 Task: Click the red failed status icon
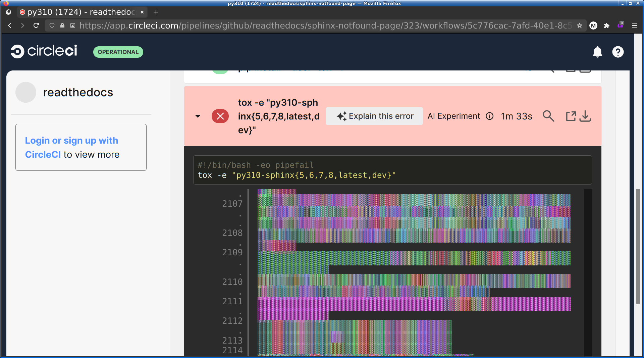click(x=220, y=116)
